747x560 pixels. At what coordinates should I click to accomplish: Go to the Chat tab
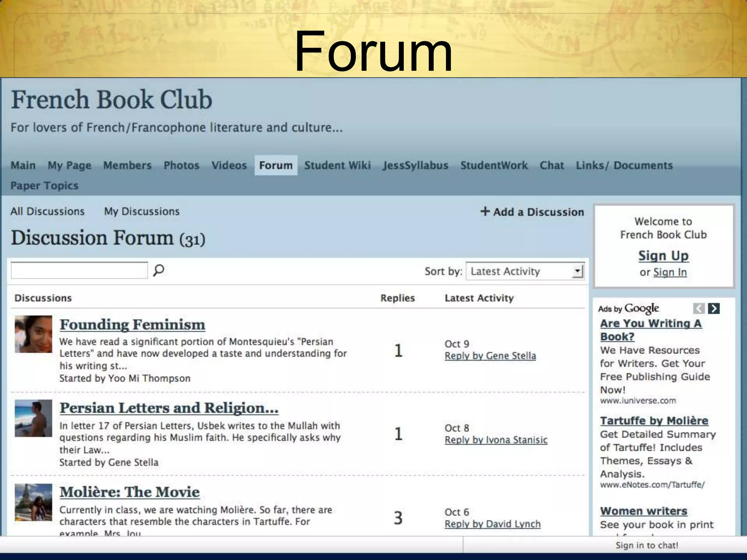coord(551,166)
